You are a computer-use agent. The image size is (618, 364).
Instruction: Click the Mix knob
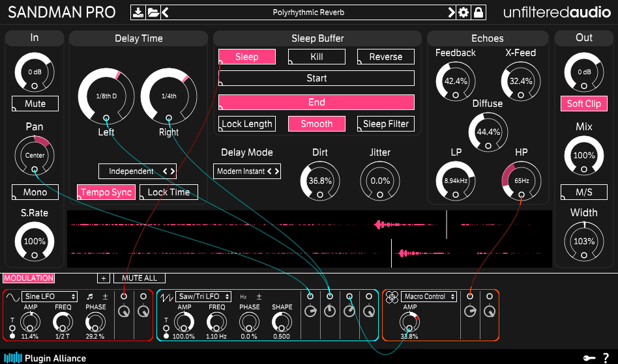click(x=583, y=156)
